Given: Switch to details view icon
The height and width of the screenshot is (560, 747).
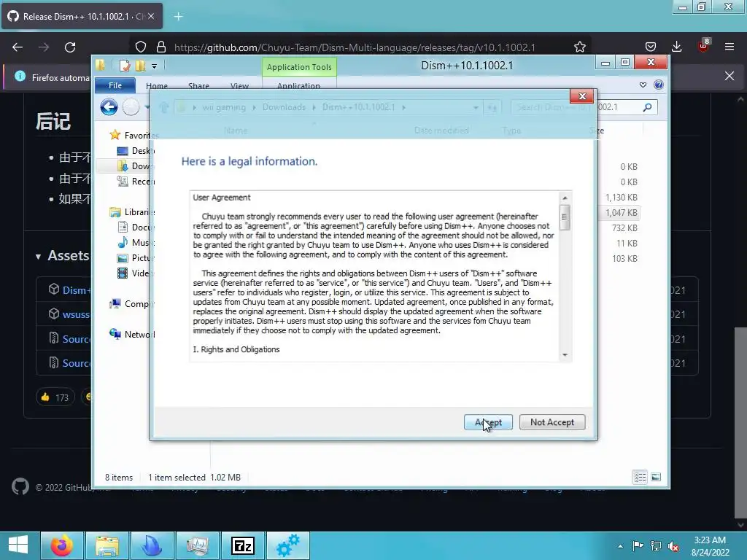Looking at the screenshot, I should (640, 477).
